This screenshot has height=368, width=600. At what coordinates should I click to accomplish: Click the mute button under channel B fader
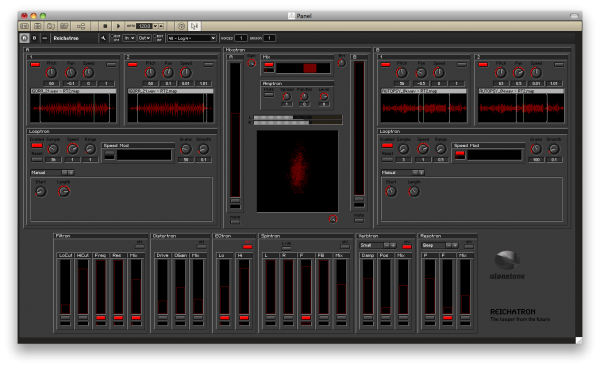(x=359, y=220)
